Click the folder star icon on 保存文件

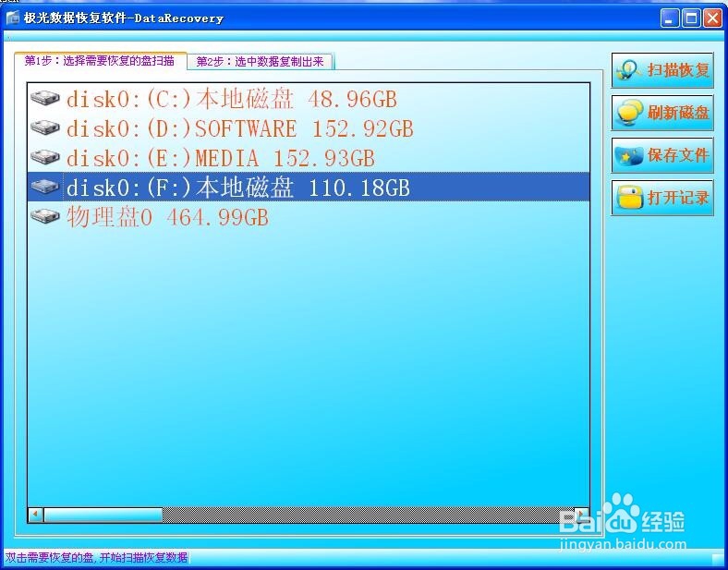[x=628, y=155]
